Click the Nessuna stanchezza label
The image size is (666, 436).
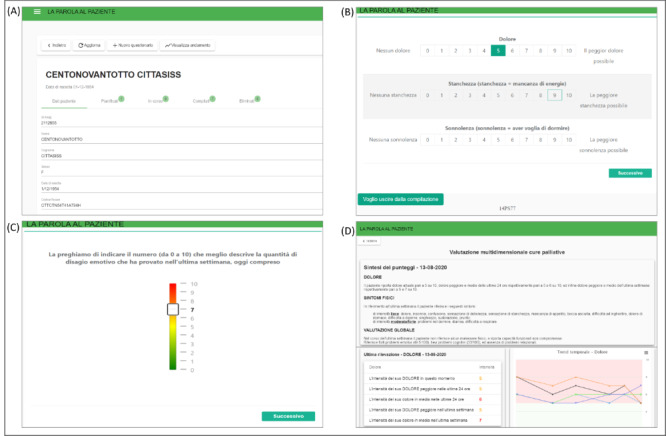[393, 95]
